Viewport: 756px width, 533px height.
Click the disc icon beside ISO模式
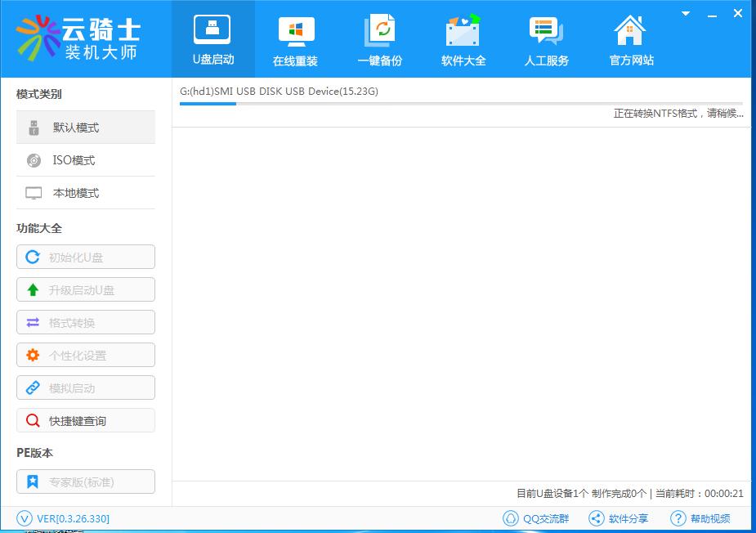coord(34,160)
